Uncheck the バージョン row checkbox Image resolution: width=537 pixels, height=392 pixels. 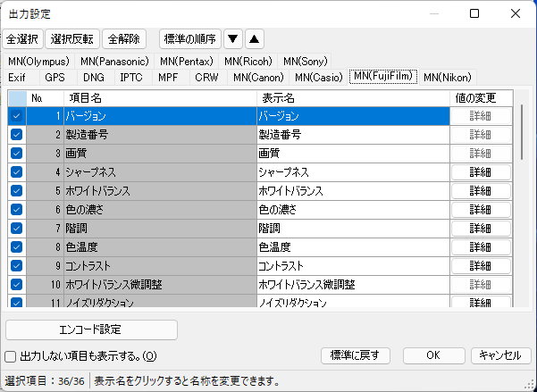coord(17,116)
